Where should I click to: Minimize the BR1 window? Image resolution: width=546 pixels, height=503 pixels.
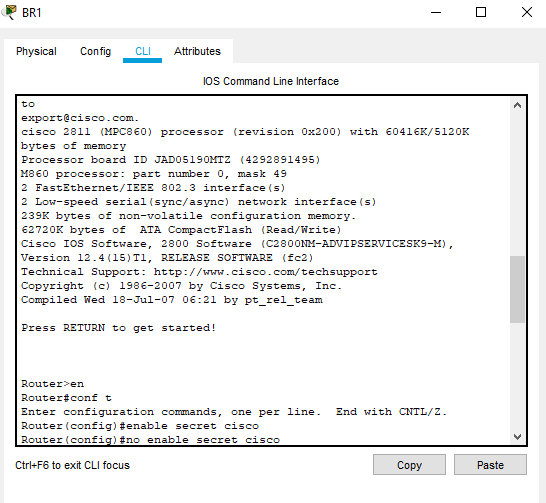coord(436,13)
